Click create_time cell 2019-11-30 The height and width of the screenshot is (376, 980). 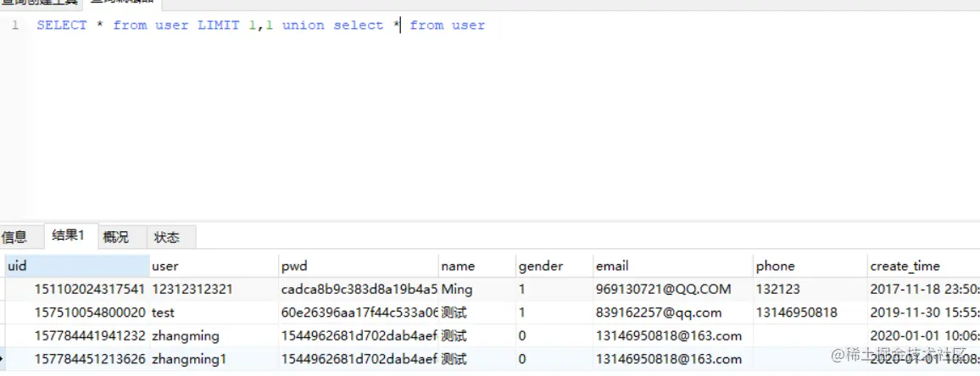point(923,312)
